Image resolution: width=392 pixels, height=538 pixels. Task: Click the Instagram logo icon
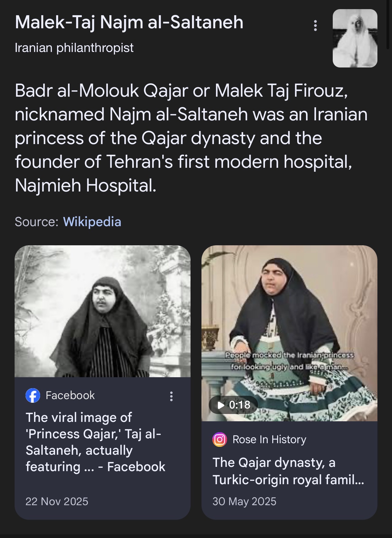[220, 440]
